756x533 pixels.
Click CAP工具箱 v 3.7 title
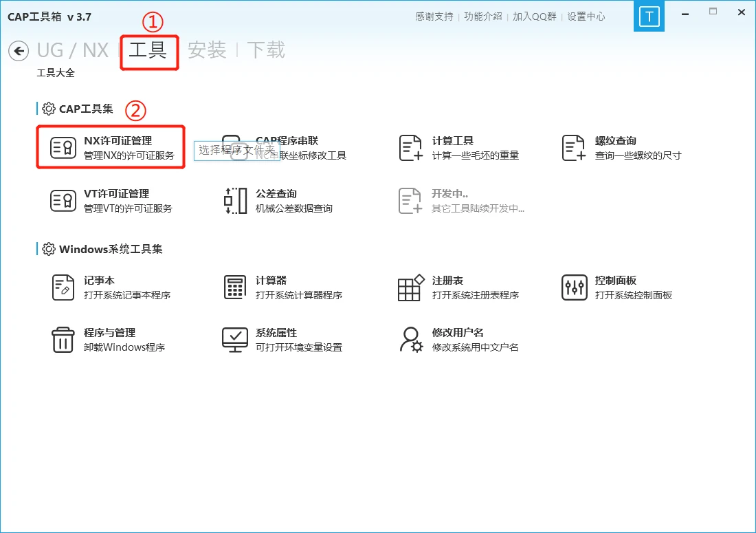(49, 17)
